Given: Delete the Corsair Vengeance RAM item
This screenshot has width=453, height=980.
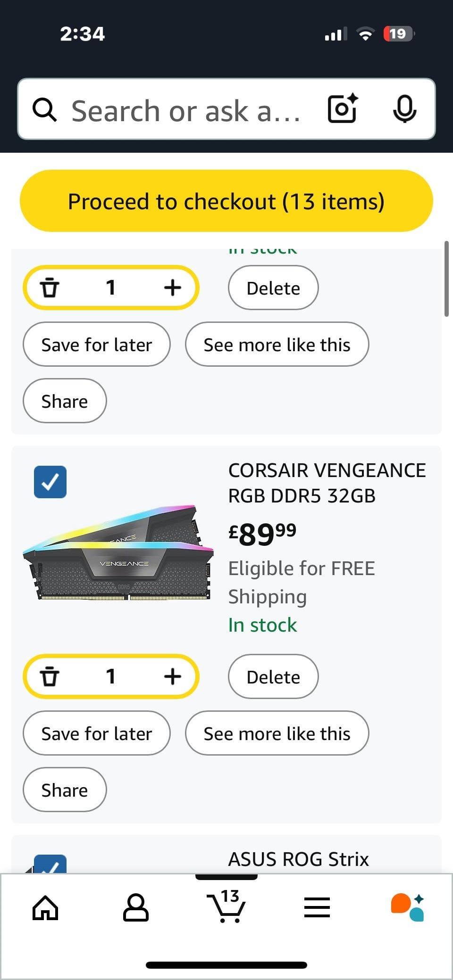Looking at the screenshot, I should point(273,676).
